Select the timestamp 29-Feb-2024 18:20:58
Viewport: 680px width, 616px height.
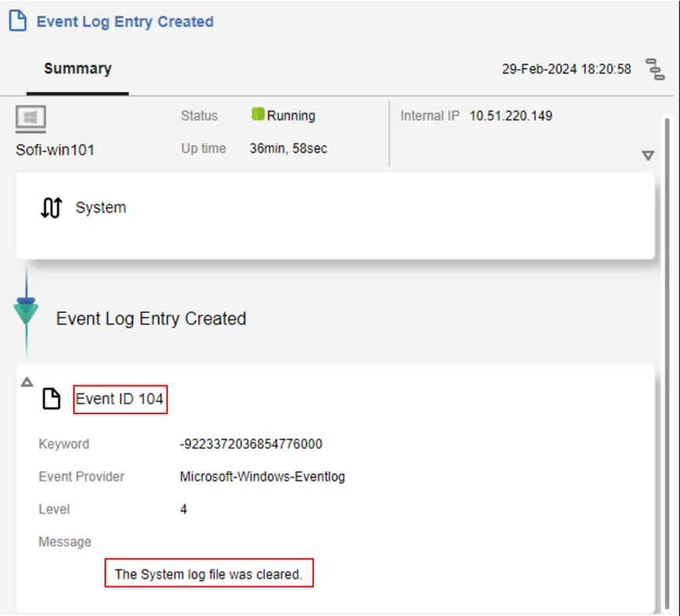pos(566,69)
